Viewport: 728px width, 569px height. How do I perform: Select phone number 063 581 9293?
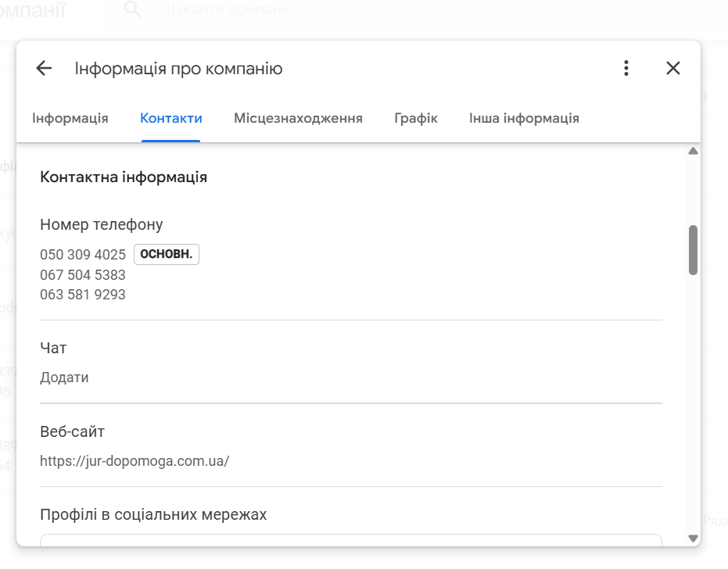pos(83,295)
